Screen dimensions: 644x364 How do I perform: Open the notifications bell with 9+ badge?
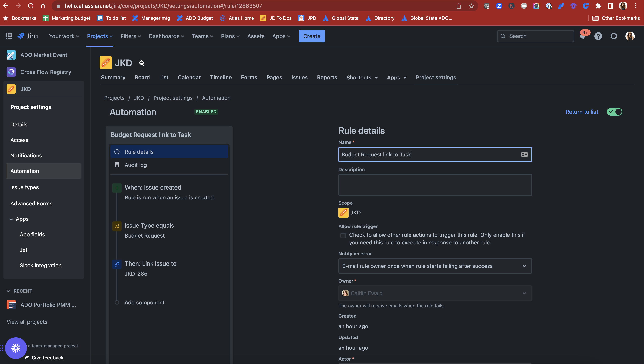(x=583, y=36)
